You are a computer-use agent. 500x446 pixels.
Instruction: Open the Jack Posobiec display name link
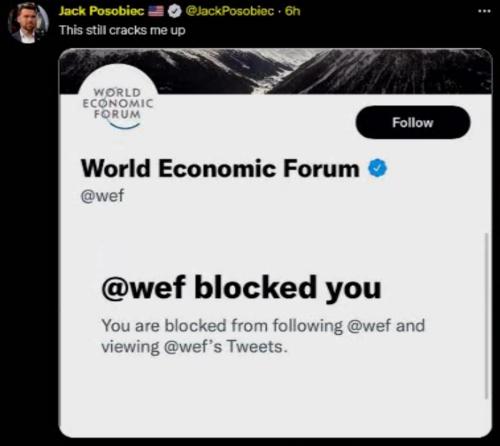101,11
